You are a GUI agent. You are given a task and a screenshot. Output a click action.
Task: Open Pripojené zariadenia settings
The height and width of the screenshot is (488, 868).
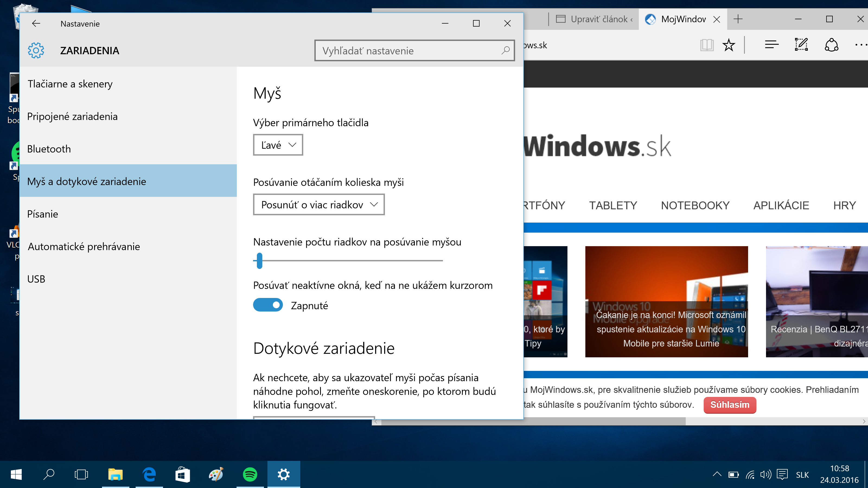click(128, 117)
